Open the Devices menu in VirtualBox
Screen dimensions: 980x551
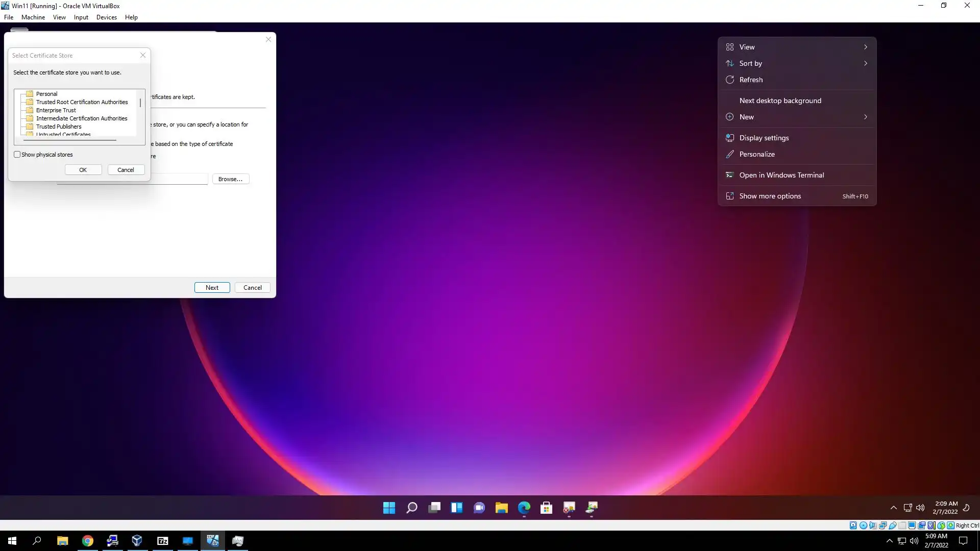tap(106, 17)
